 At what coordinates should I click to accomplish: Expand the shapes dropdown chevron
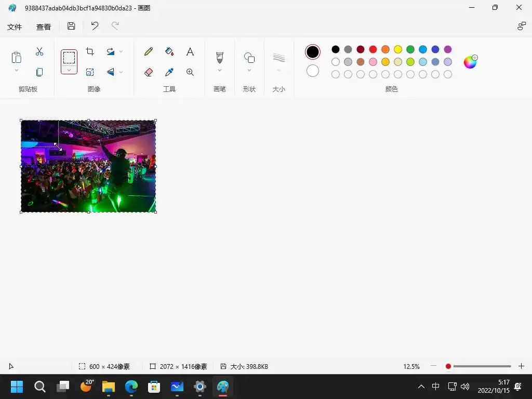(x=249, y=70)
